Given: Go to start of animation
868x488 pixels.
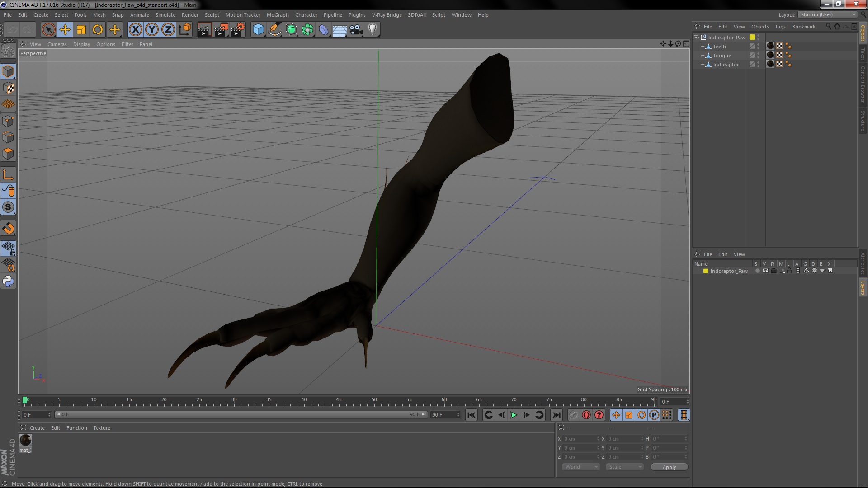Looking at the screenshot, I should tap(471, 415).
